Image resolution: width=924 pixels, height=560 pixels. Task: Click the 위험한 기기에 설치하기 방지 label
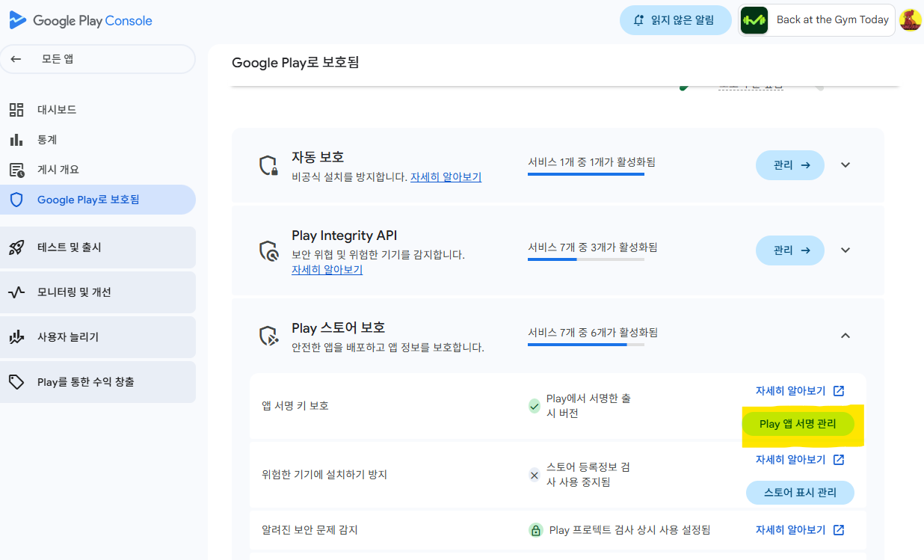pos(324,475)
